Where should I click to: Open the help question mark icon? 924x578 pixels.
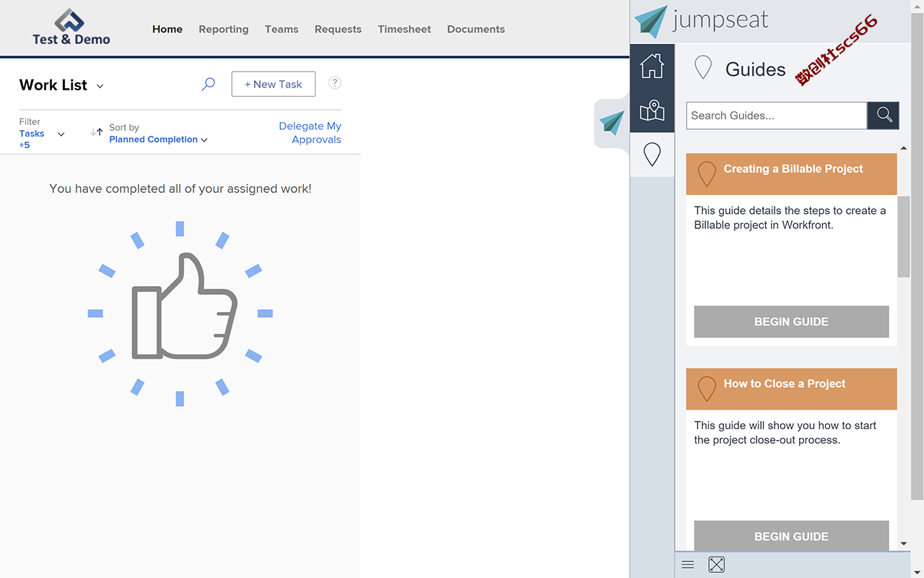click(x=335, y=82)
